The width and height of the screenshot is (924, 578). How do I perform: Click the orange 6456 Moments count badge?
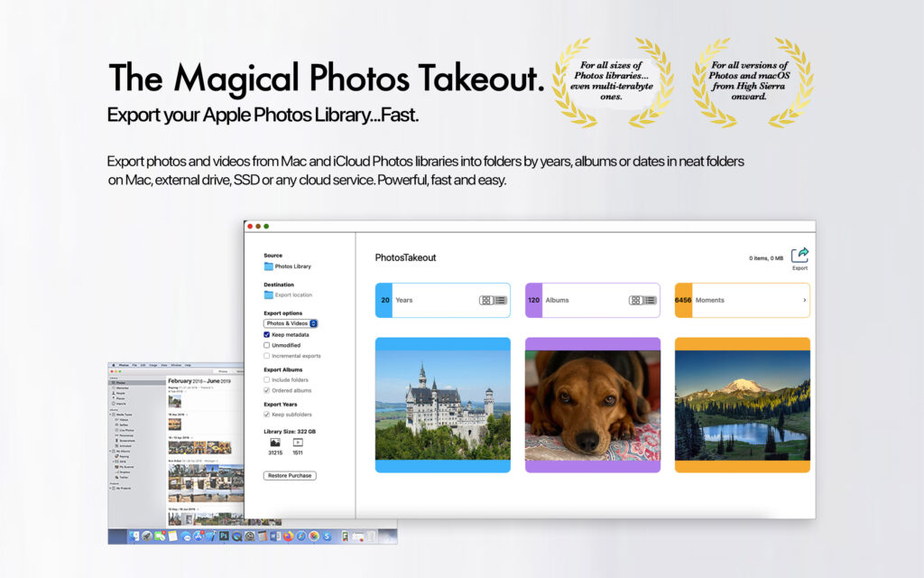tap(684, 300)
